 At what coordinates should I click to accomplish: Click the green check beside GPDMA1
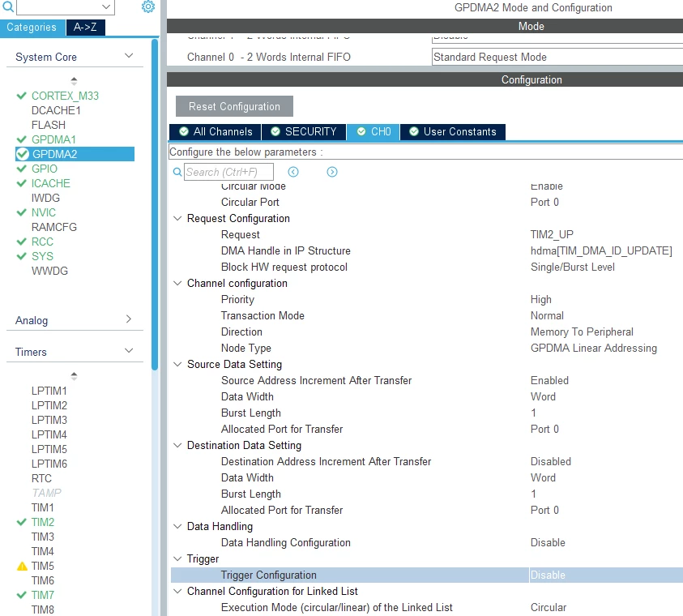coord(21,139)
